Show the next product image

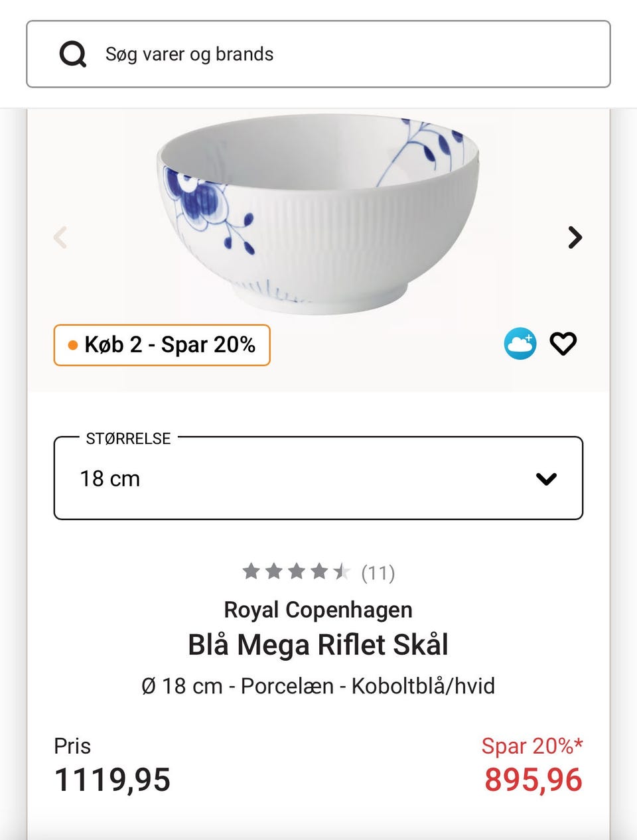tap(575, 237)
